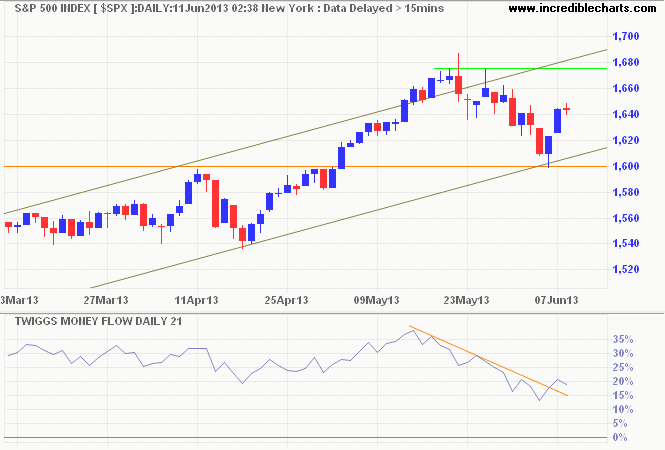The height and width of the screenshot is (450, 665).
Task: Select the 20% money flow axis label
Action: [x=623, y=381]
